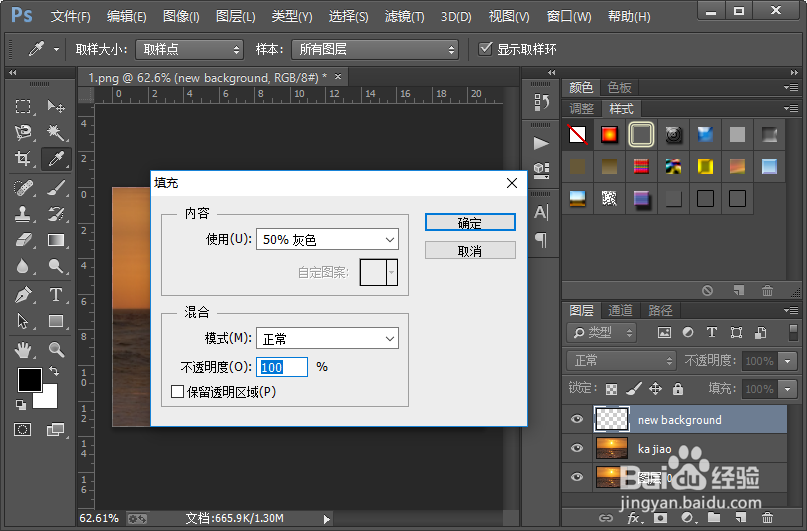Select the Clone Stamp tool
The height and width of the screenshot is (531, 807).
[23, 214]
